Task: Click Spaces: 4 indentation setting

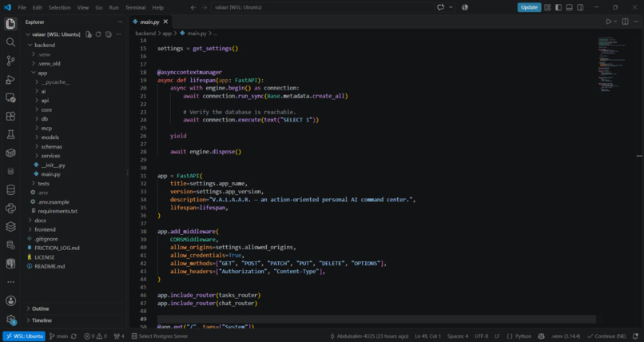Action: (x=458, y=336)
